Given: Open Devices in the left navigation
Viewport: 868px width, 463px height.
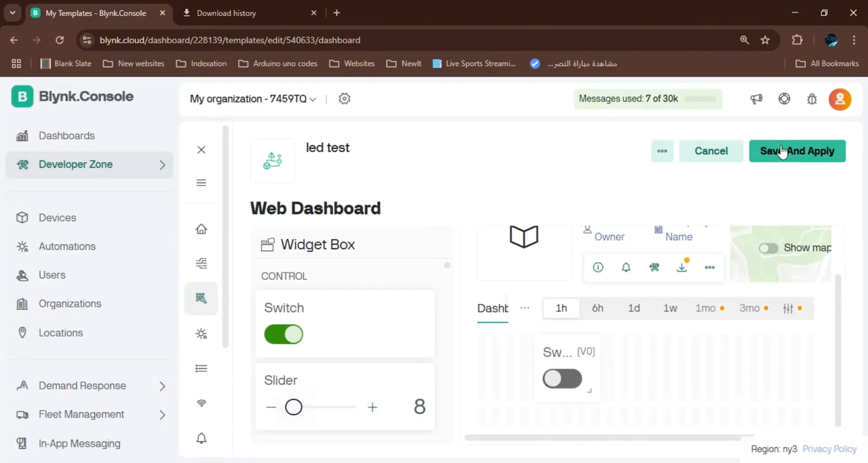Looking at the screenshot, I should coord(58,218).
